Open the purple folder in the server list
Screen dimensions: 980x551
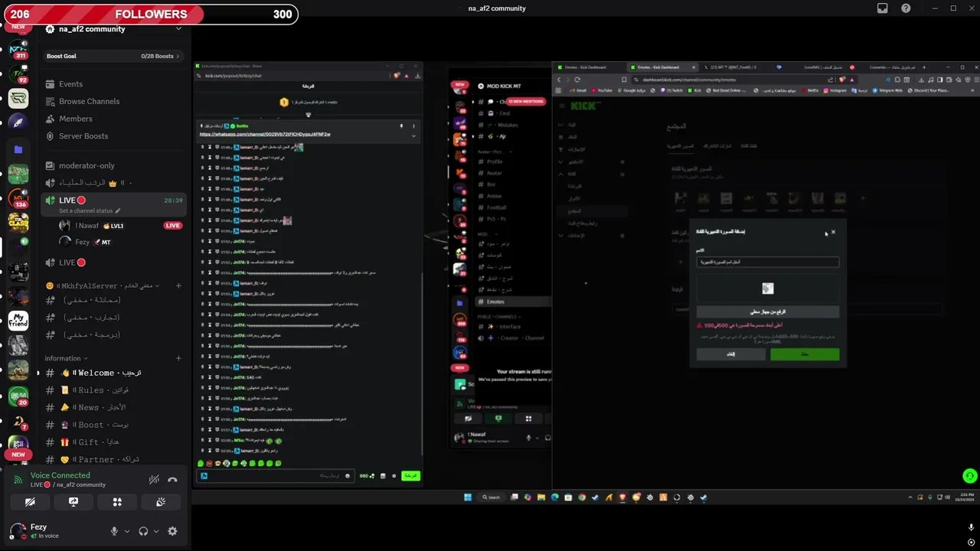click(18, 149)
